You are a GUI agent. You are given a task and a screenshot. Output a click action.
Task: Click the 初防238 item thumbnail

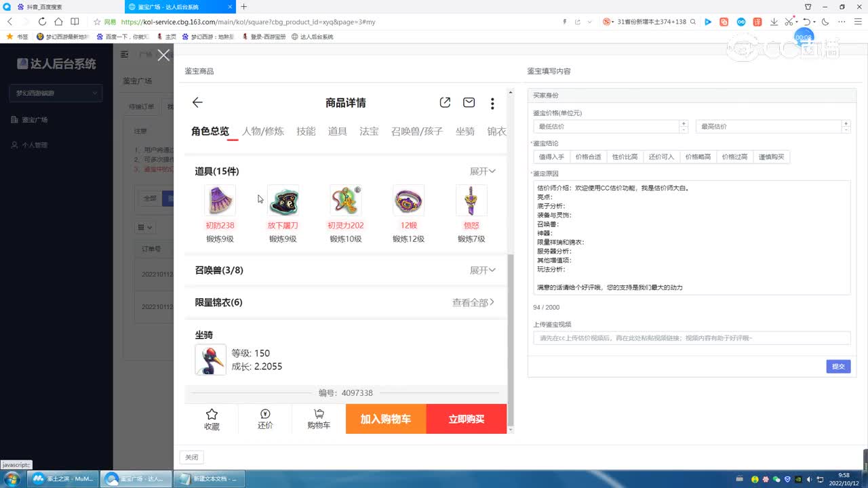(220, 200)
